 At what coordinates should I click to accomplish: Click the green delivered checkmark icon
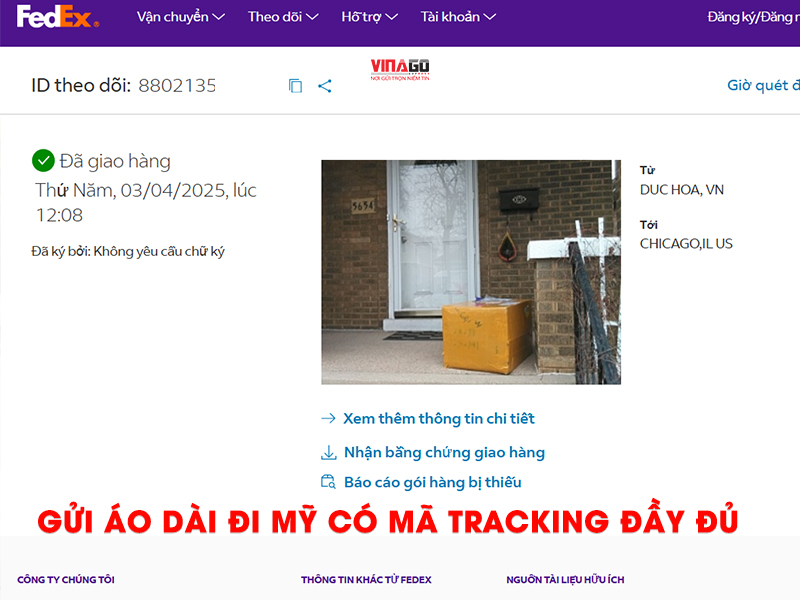43,161
